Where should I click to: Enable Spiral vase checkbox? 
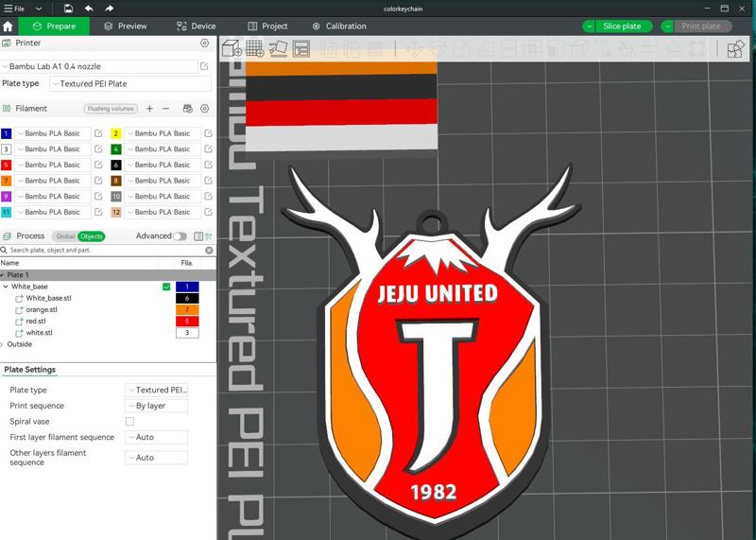[x=129, y=422]
